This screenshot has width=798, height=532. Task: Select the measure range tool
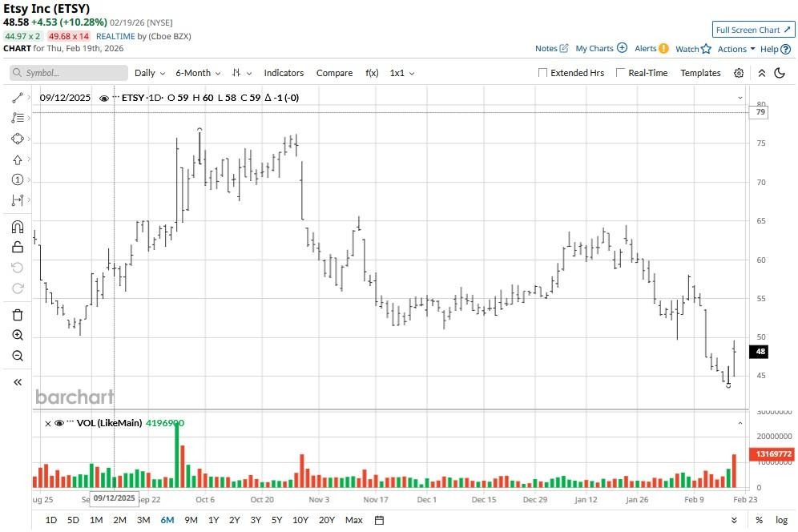coord(18,200)
